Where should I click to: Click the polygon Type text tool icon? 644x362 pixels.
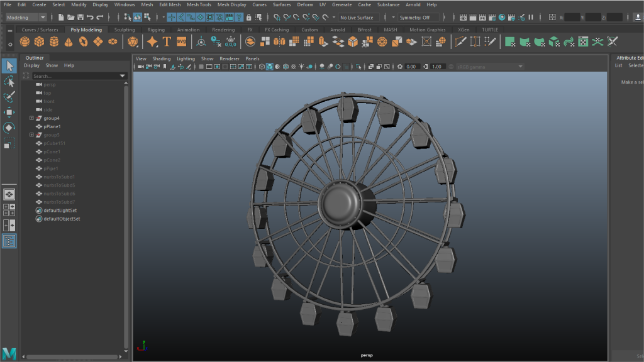tap(167, 41)
